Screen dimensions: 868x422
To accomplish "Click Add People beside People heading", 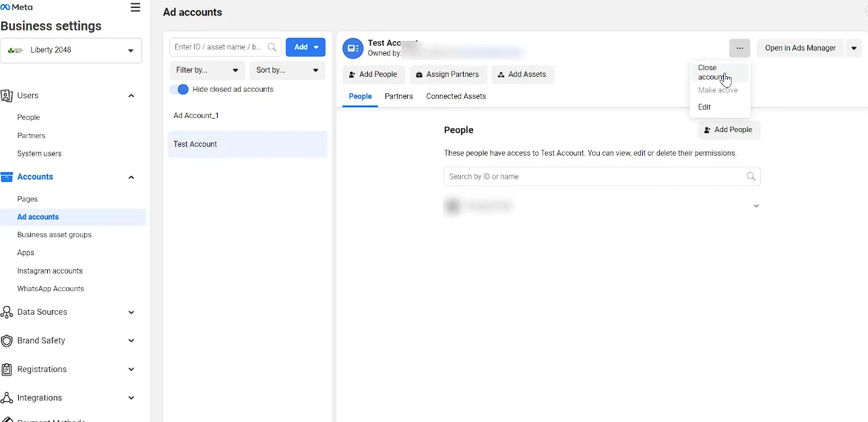I will pos(728,130).
